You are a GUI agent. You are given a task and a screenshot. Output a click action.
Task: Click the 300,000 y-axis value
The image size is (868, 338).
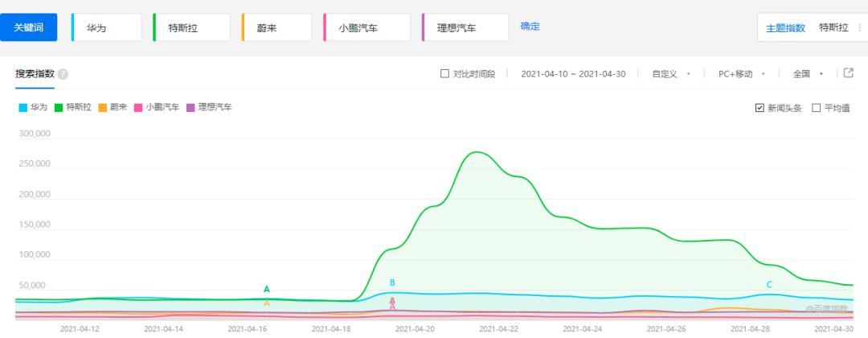pos(35,134)
